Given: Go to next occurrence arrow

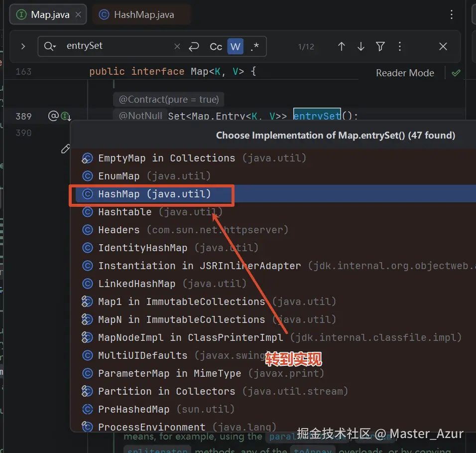Looking at the screenshot, I should tap(360, 46).
